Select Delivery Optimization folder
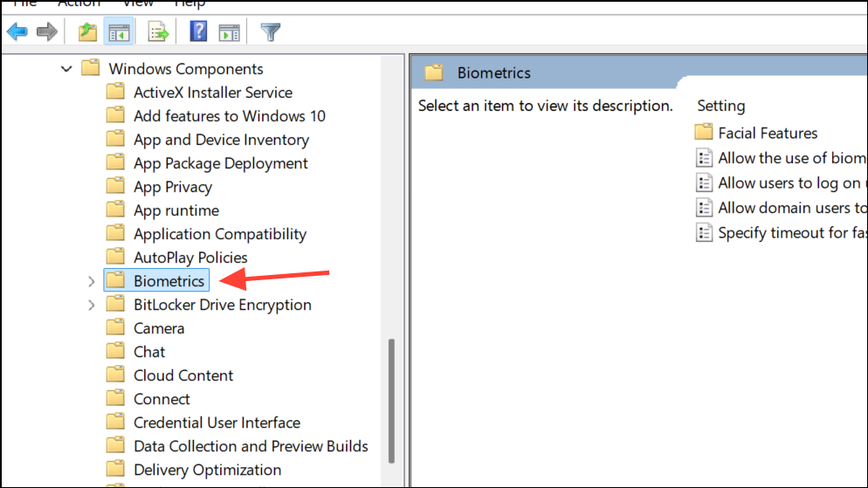This screenshot has height=488, width=868. coord(208,470)
